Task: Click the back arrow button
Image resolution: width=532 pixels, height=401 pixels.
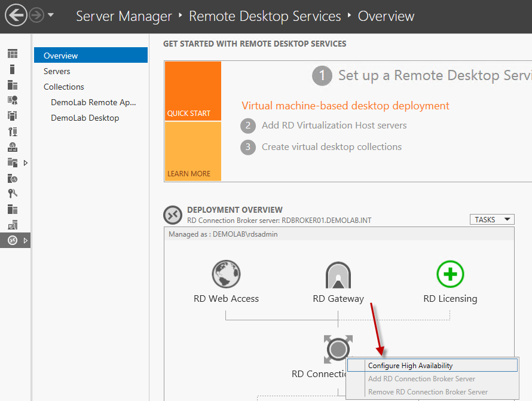Action: point(16,16)
